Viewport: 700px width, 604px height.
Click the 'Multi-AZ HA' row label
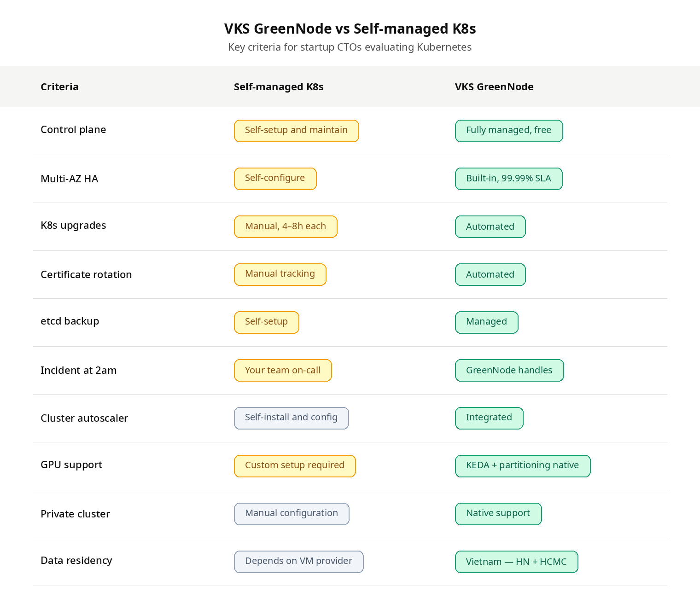coord(70,179)
